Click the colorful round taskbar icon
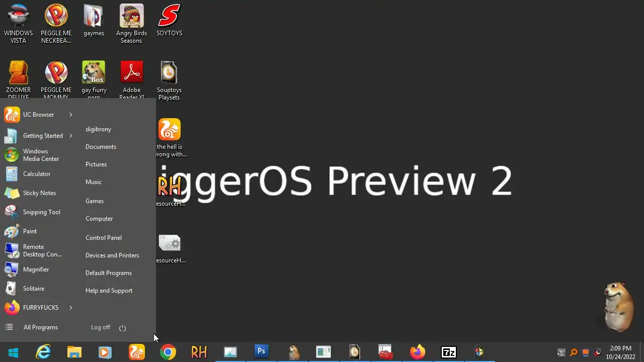 [x=479, y=352]
